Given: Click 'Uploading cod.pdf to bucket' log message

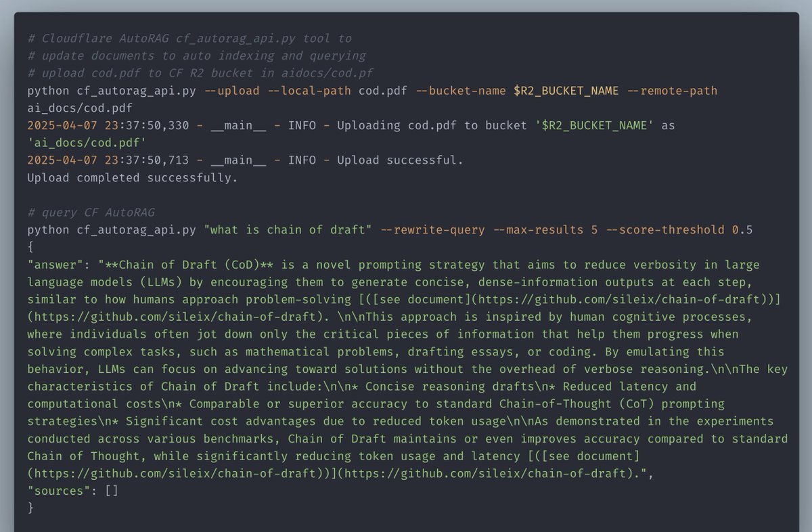Looking at the screenshot, I should click(433, 126).
